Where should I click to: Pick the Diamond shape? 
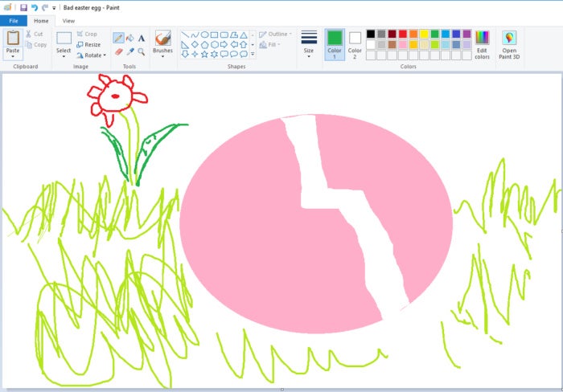[195, 44]
